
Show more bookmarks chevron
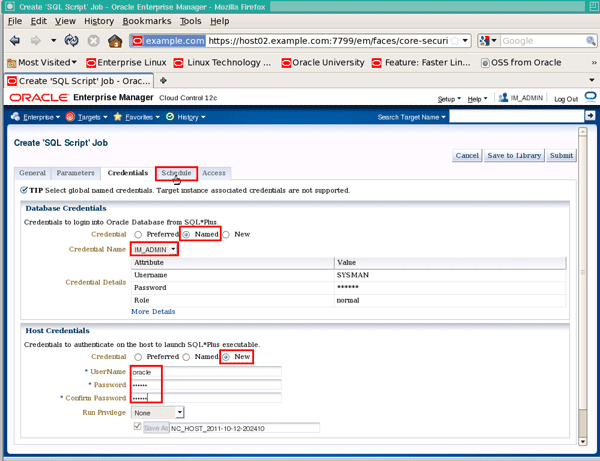pos(593,62)
